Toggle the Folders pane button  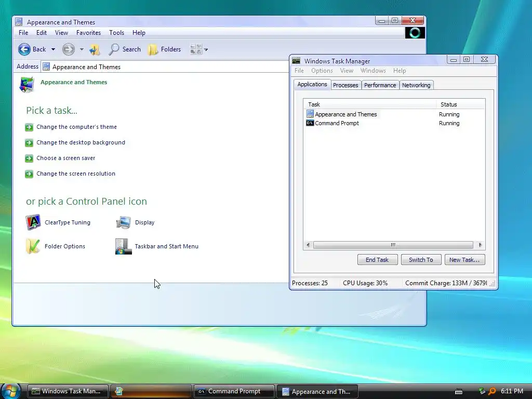pyautogui.click(x=165, y=49)
